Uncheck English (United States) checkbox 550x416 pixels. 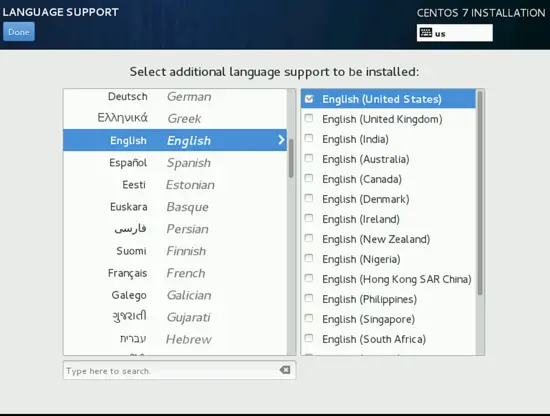(x=309, y=99)
